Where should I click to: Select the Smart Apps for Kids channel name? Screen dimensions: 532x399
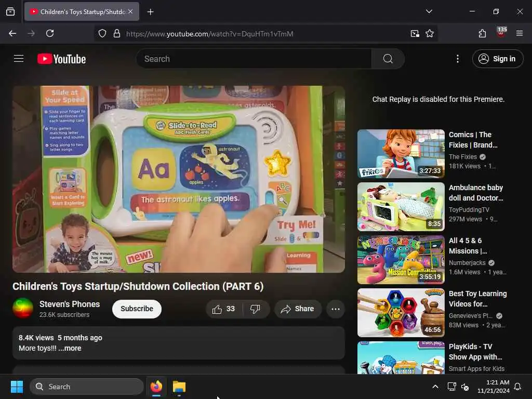[x=477, y=368]
